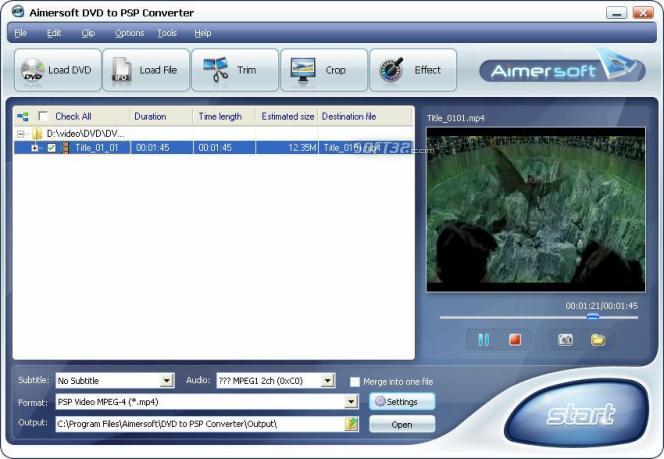The width and height of the screenshot is (664, 459).
Task: Uncheck the Title_01_01 checkbox
Action: (51, 148)
